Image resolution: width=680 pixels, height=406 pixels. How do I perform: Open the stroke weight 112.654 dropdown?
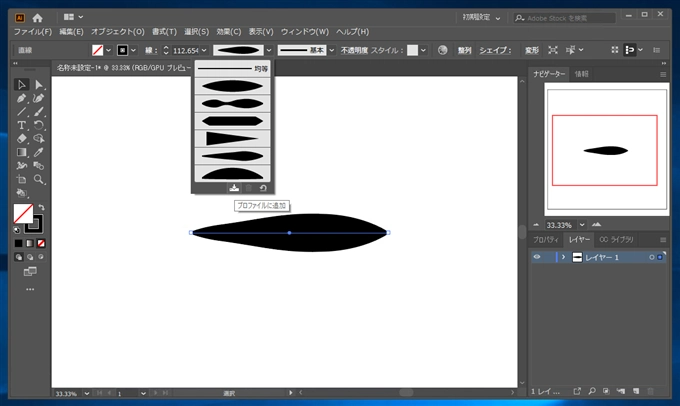pyautogui.click(x=204, y=50)
